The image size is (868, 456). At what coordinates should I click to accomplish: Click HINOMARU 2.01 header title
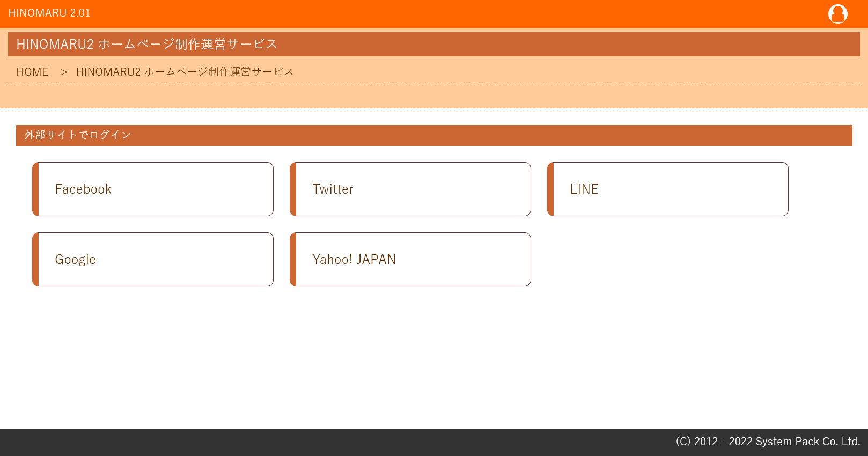(49, 13)
